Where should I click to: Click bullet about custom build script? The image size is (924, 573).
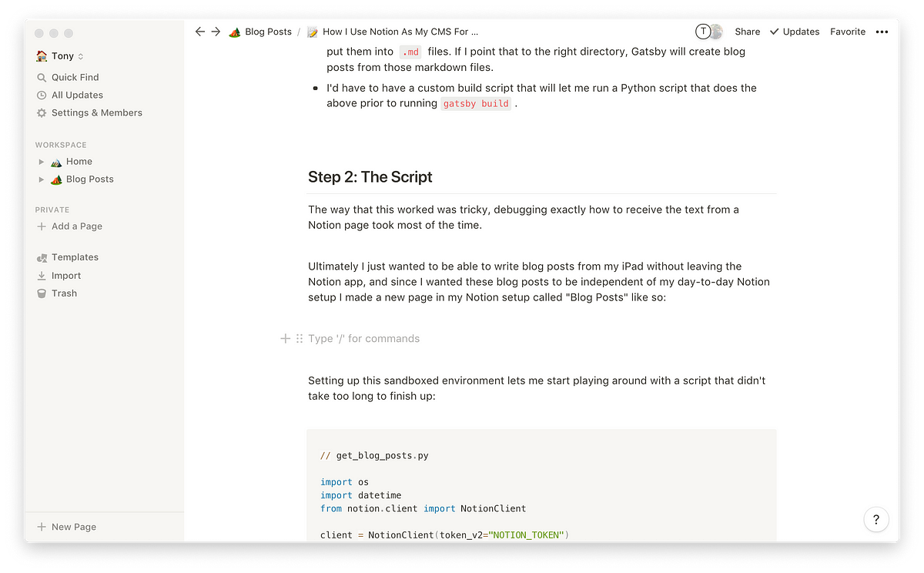[541, 95]
